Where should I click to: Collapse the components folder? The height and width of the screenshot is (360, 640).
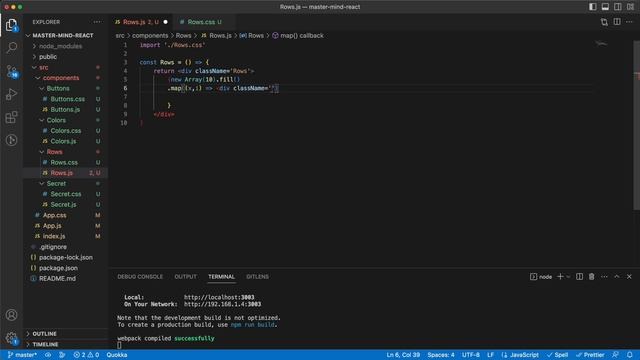coord(65,78)
